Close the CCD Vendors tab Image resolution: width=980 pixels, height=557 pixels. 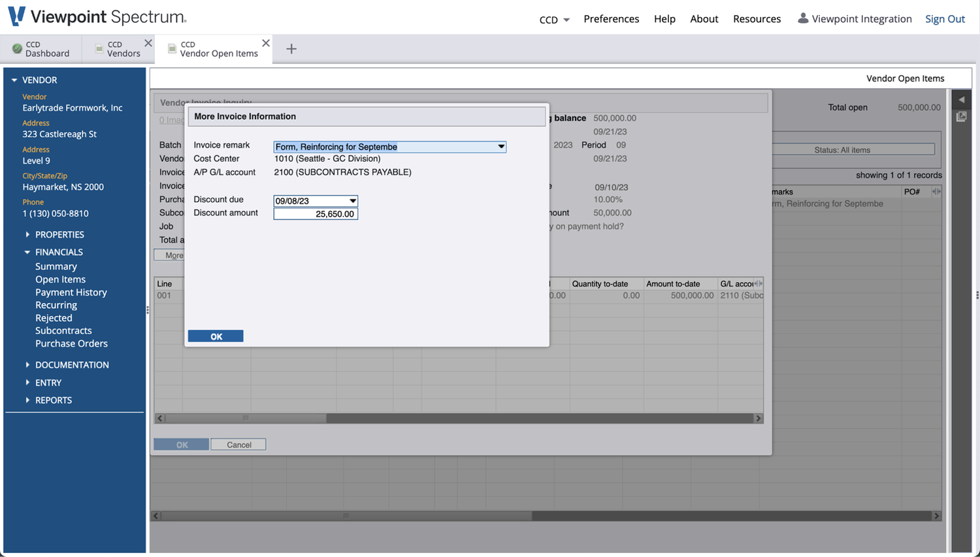[148, 43]
